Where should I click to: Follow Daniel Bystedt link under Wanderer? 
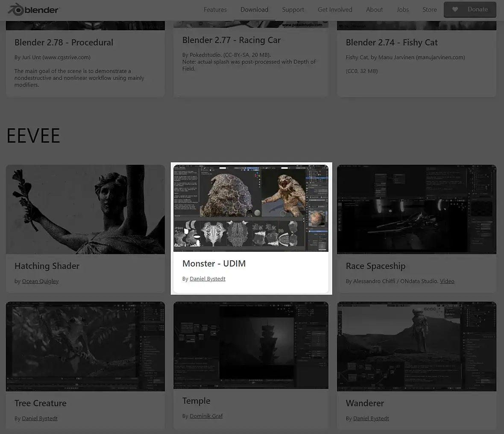(371, 418)
